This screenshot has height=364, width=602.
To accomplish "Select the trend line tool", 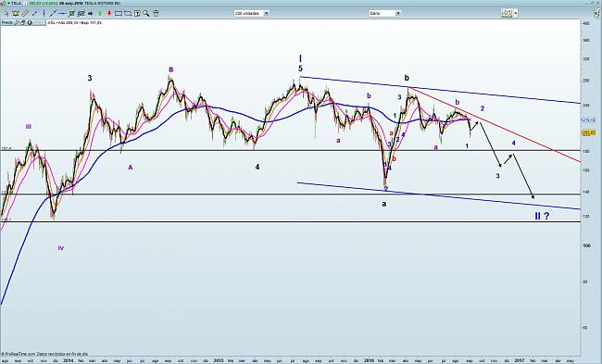I will click(x=53, y=14).
